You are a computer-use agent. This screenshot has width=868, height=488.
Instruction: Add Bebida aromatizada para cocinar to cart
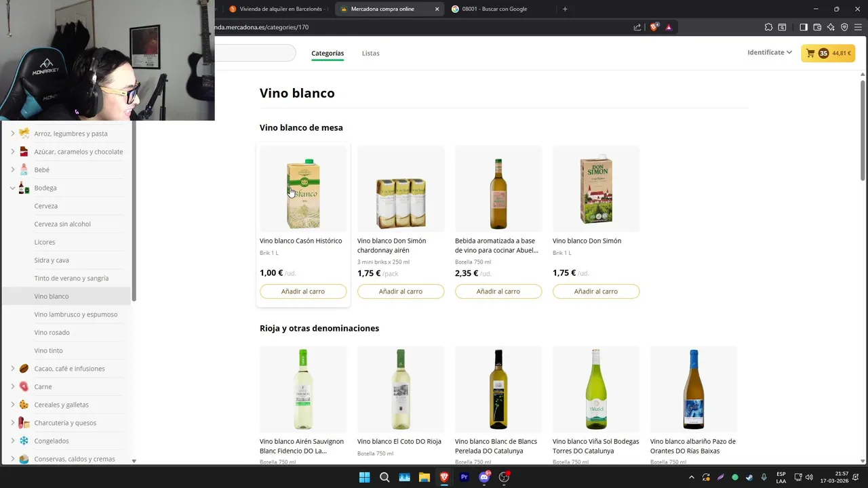click(x=498, y=291)
